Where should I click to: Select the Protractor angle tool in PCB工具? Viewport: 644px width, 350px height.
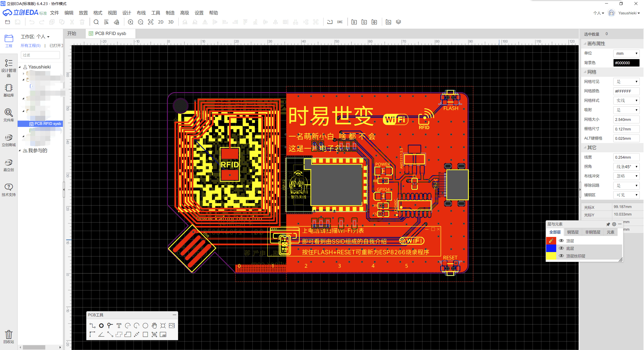101,334
